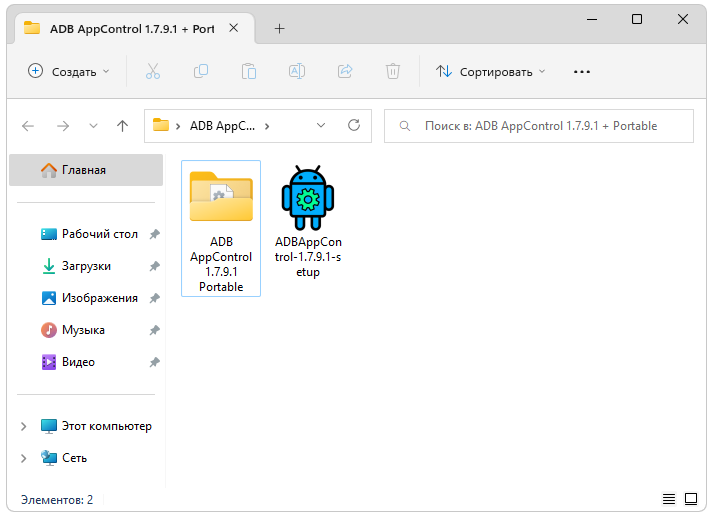Select the ADB AppControl 1.7.9.1 + Port tab
Screen dimensions: 709x516
click(x=135, y=29)
